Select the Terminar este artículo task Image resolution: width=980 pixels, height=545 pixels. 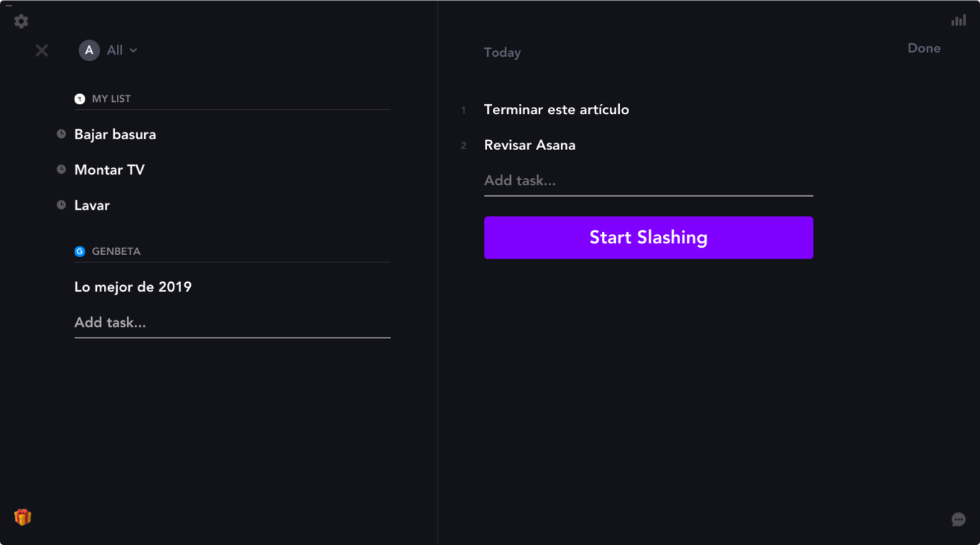point(557,110)
